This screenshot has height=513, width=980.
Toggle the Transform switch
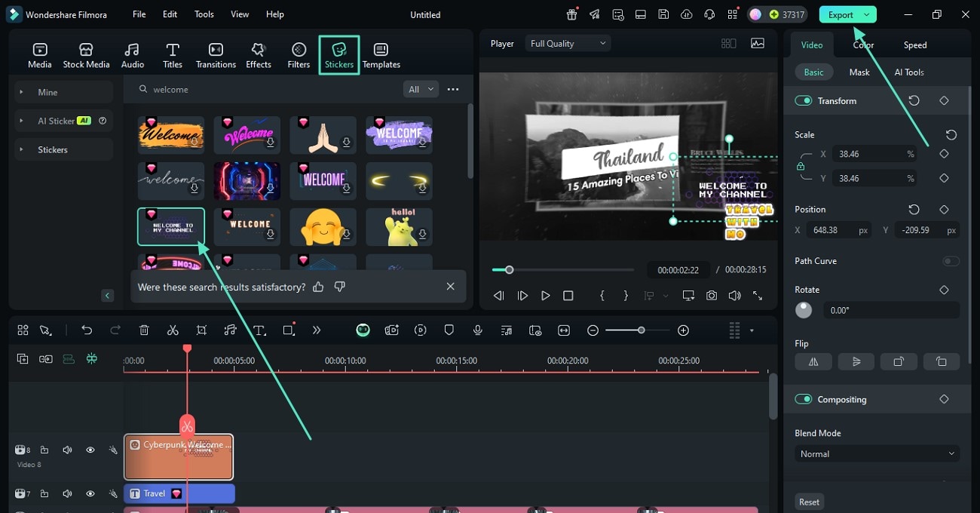click(x=804, y=100)
